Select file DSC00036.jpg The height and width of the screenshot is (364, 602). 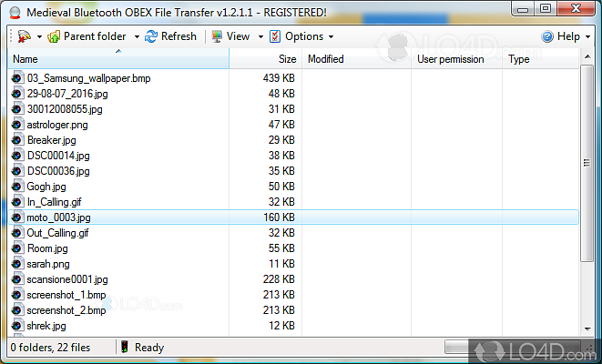(58, 171)
